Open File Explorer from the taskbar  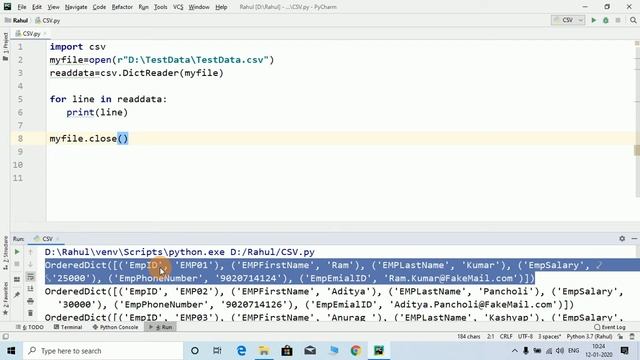(x=264, y=351)
